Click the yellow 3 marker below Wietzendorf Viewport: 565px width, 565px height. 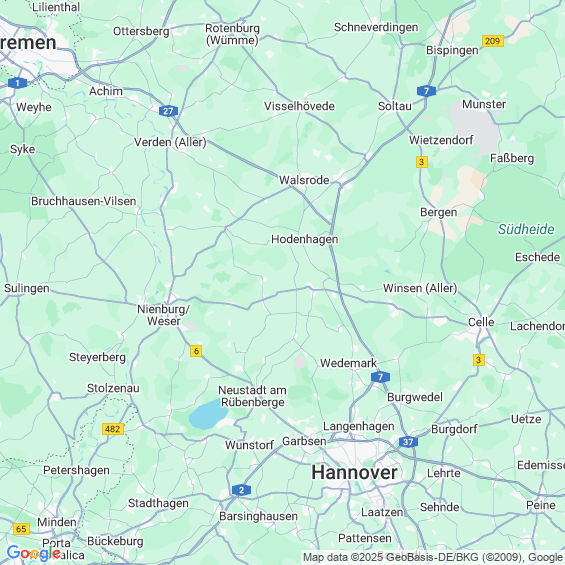tap(422, 162)
